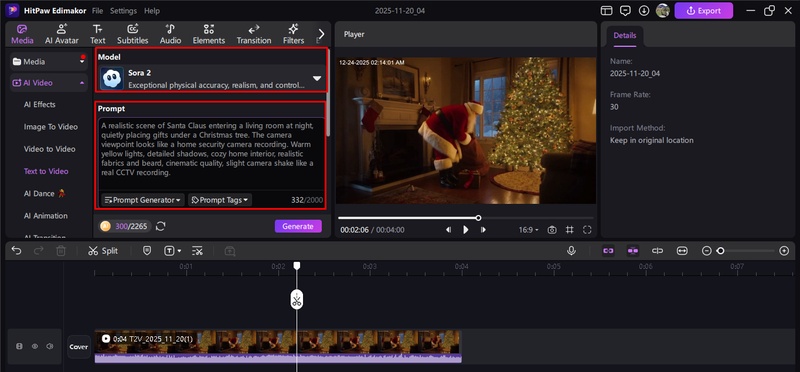
Task: Switch to the Details tab
Action: (624, 36)
